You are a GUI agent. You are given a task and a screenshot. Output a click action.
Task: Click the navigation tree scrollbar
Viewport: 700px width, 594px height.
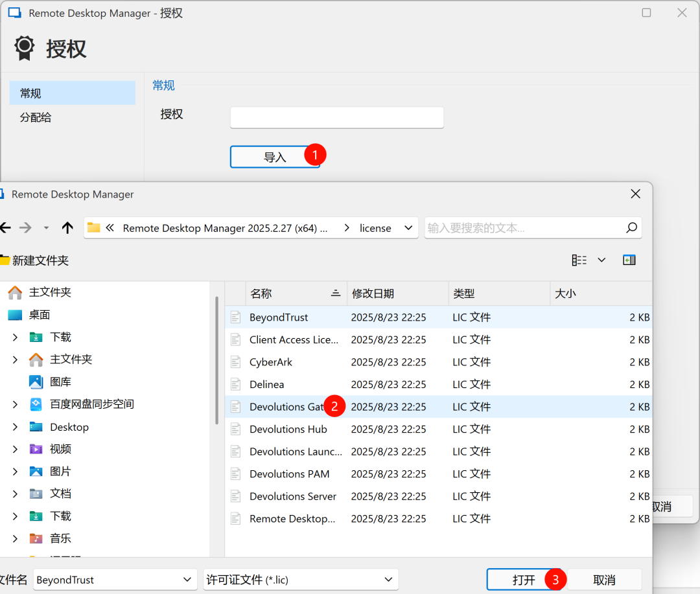[217, 361]
